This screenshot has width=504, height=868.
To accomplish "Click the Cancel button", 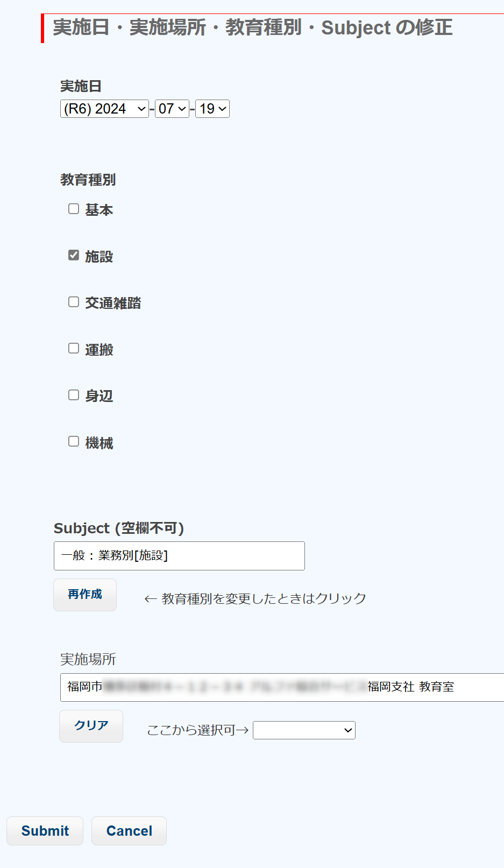I will pos(129,831).
